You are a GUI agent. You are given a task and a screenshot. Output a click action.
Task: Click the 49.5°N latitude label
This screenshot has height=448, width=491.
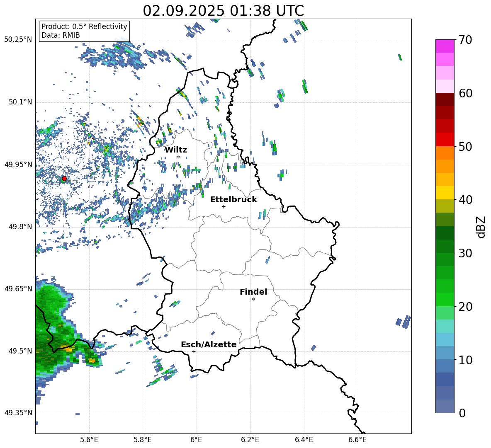tap(20, 351)
